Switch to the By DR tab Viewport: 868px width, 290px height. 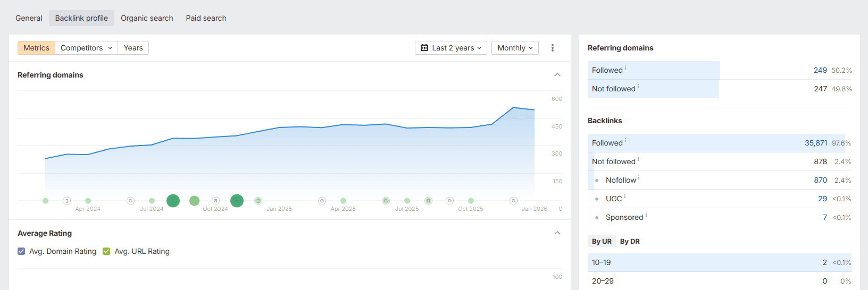pyautogui.click(x=630, y=241)
